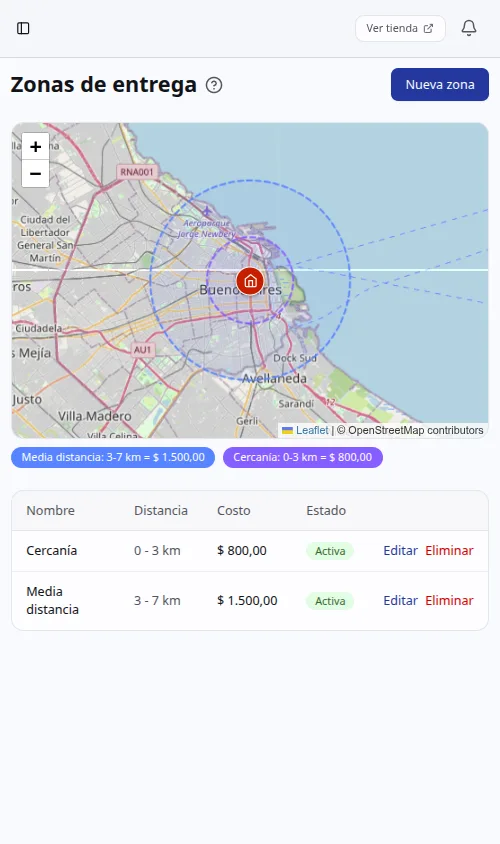The height and width of the screenshot is (844, 500).
Task: Create a Nueva zona
Action: [x=440, y=85]
